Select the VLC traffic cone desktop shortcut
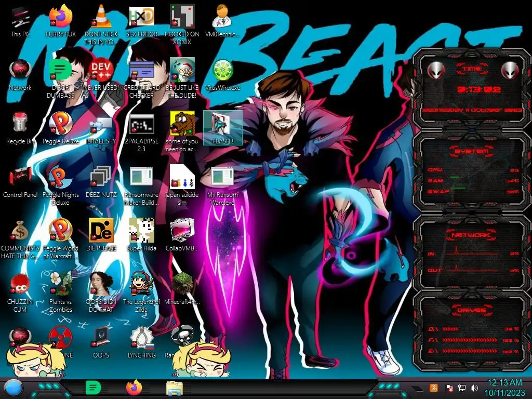Screen dimensions: 532x399 101,24
